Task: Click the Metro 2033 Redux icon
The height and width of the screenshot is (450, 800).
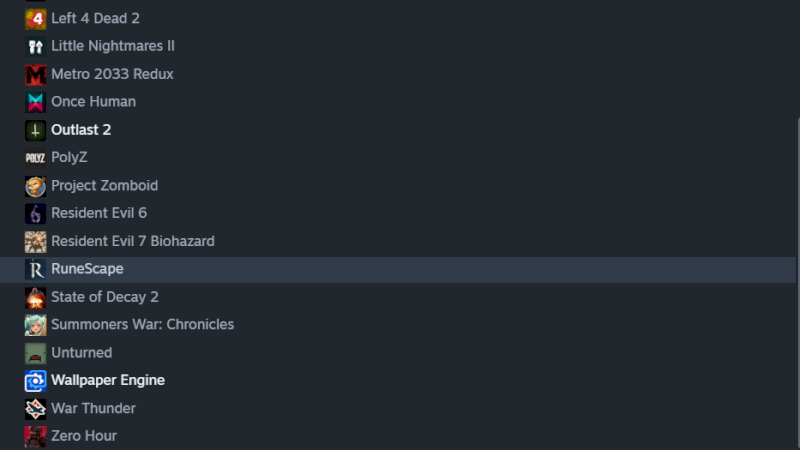Action: pos(35,74)
